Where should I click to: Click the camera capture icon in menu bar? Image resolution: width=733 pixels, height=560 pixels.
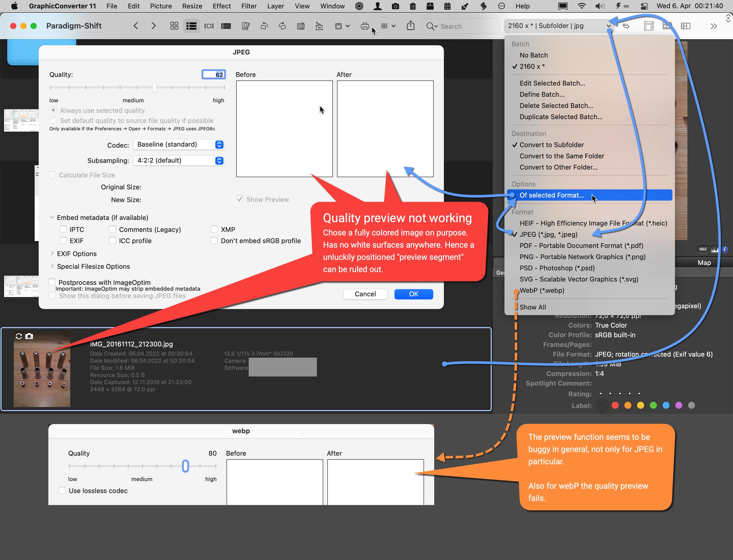coord(394,6)
